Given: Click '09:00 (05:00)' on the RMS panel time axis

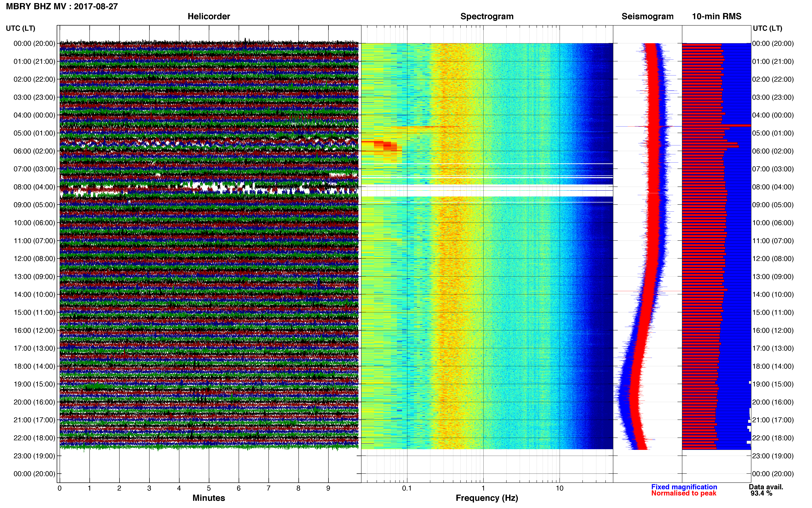Looking at the screenshot, I should point(773,205).
